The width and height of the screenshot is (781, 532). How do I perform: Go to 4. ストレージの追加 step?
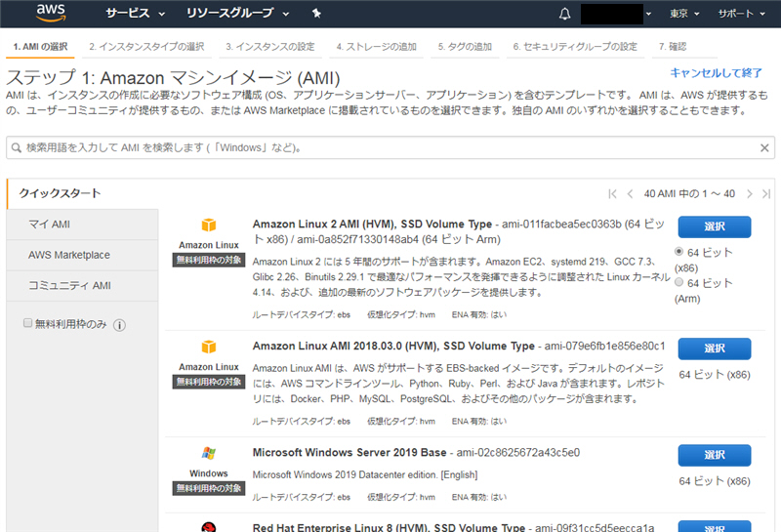(376, 47)
